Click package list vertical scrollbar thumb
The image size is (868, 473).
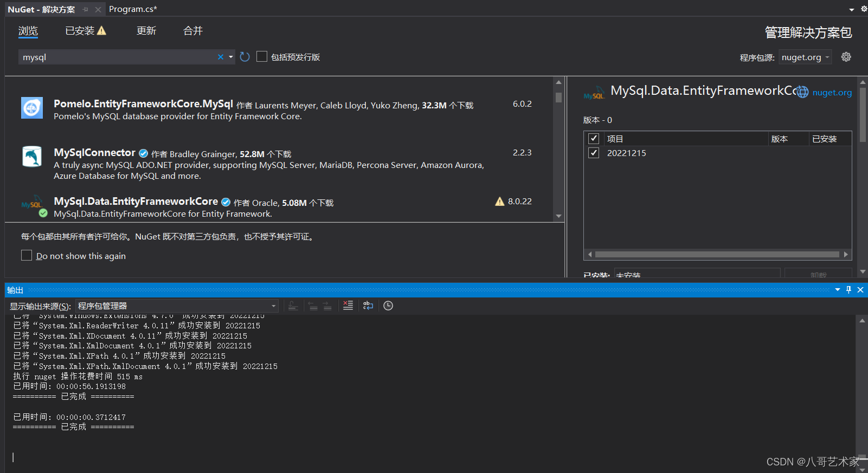click(558, 98)
